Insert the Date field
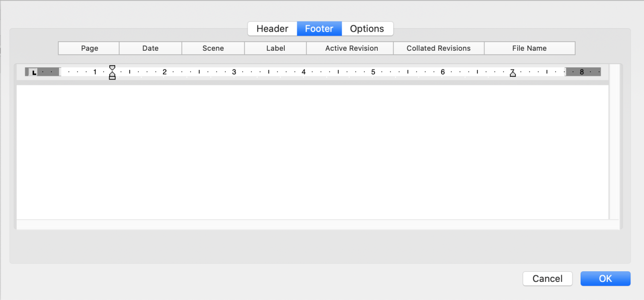The image size is (644, 300). tap(150, 48)
